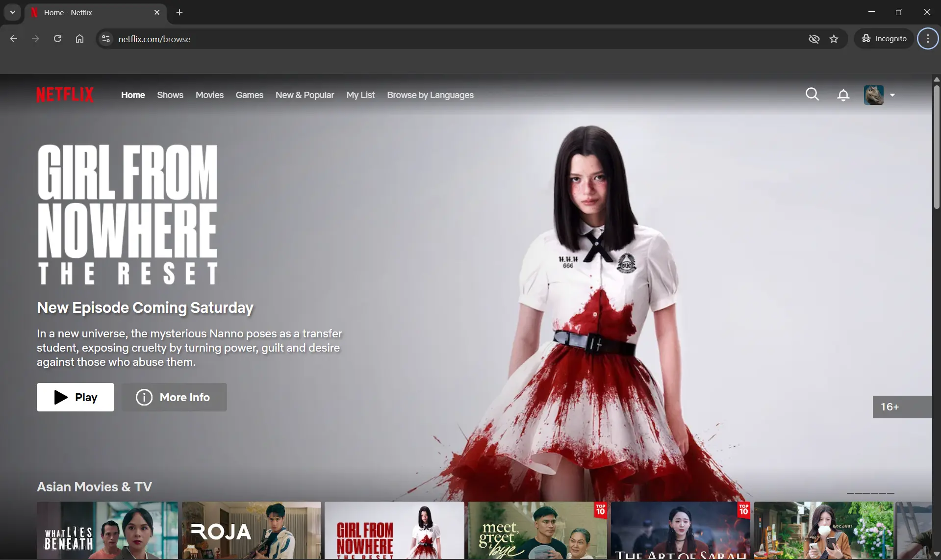941x560 pixels.
Task: Click the browser home icon
Action: point(79,39)
